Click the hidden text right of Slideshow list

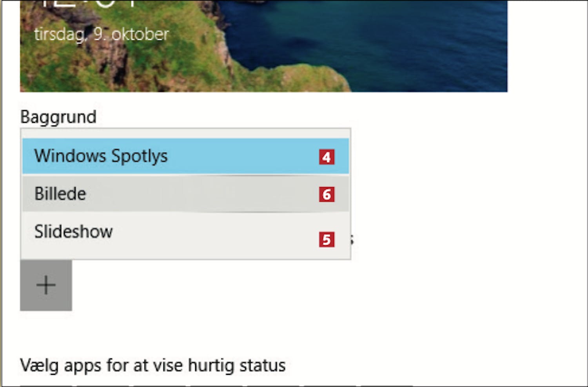(x=352, y=239)
